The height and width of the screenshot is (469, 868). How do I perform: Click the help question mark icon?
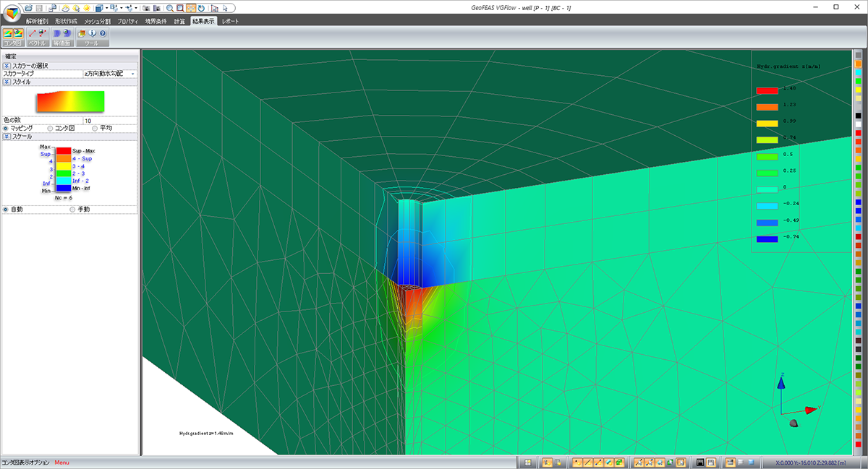[x=103, y=33]
